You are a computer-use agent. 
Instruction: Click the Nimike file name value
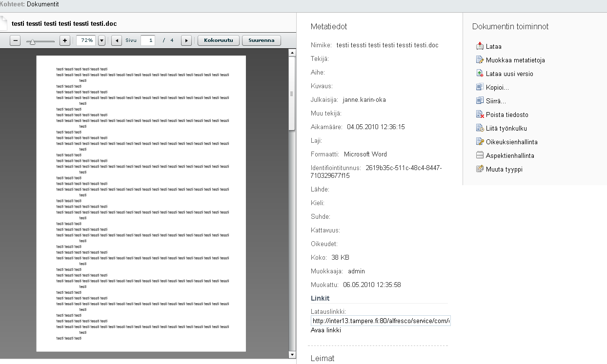point(388,45)
